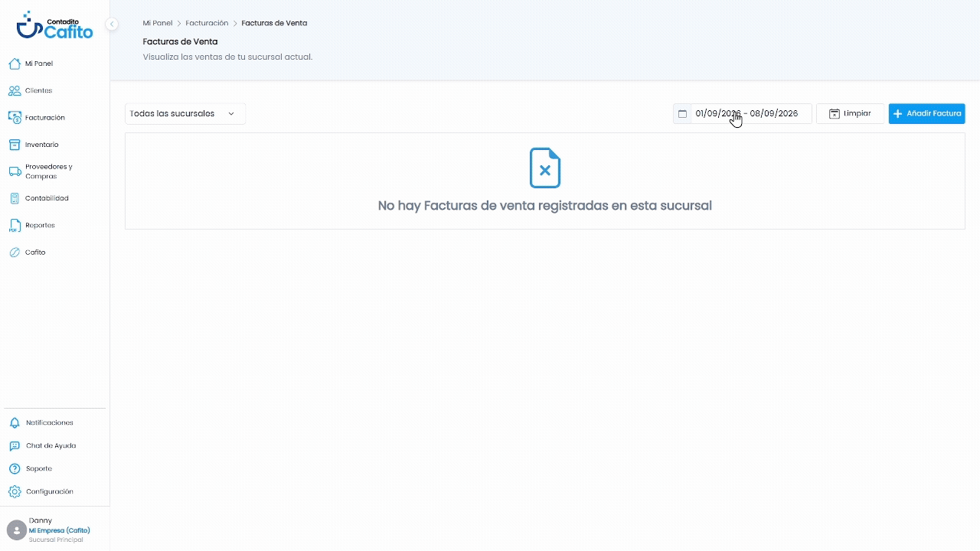
Task: Click the plus icon in Añadir Factura
Action: (x=898, y=114)
